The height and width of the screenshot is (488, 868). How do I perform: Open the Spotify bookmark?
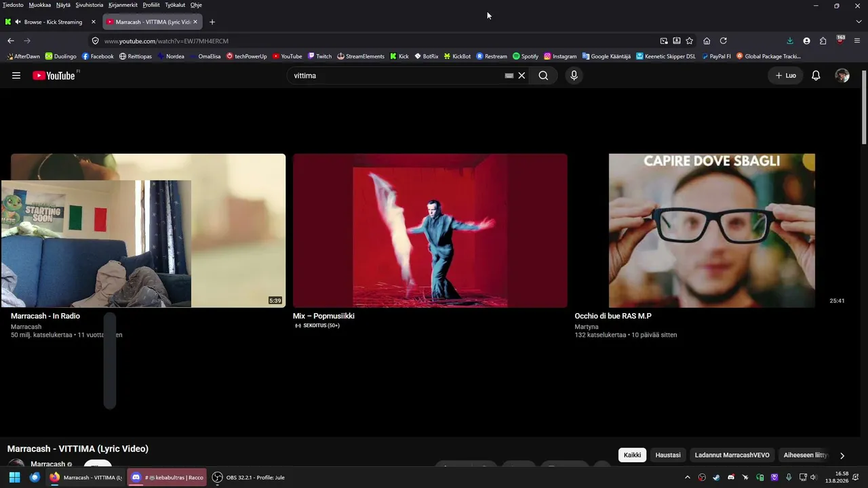[526, 56]
